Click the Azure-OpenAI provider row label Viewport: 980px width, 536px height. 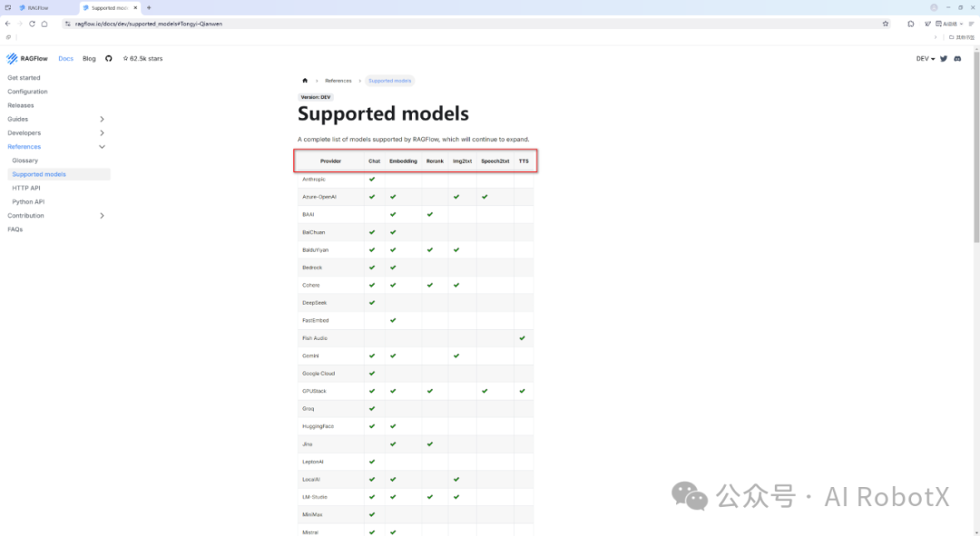click(319, 197)
